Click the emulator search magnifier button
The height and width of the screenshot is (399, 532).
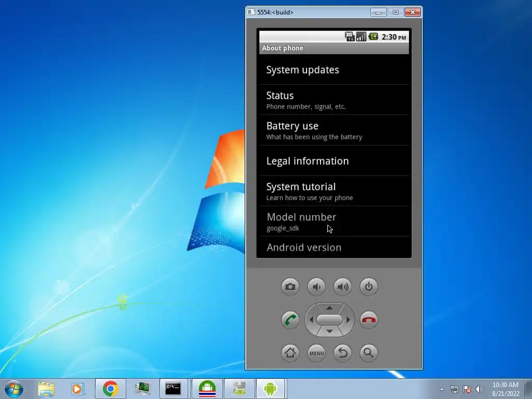pos(369,353)
